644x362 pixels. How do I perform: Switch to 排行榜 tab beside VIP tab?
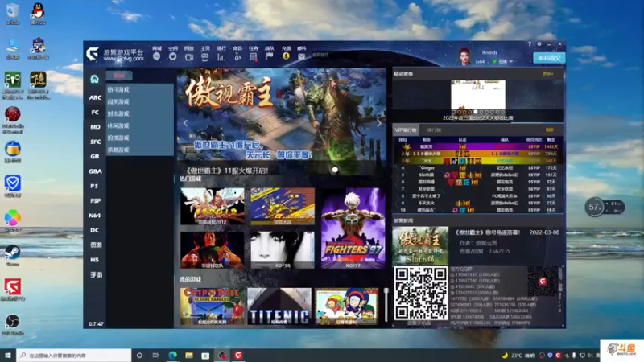[434, 130]
